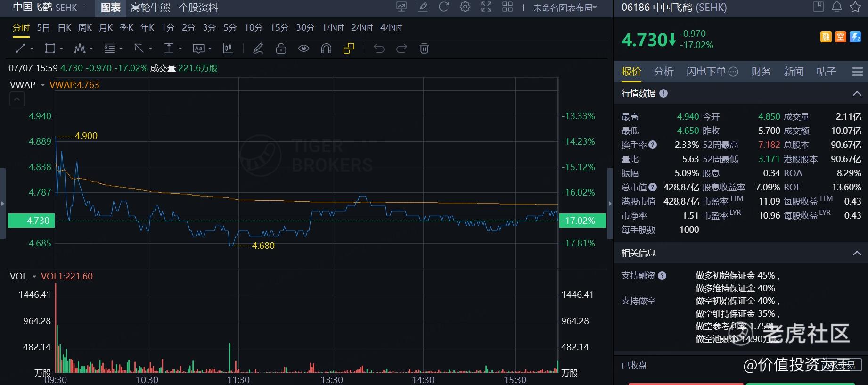The width and height of the screenshot is (868, 385).
Task: Toggle drawings visibility eye icon
Action: click(x=303, y=49)
